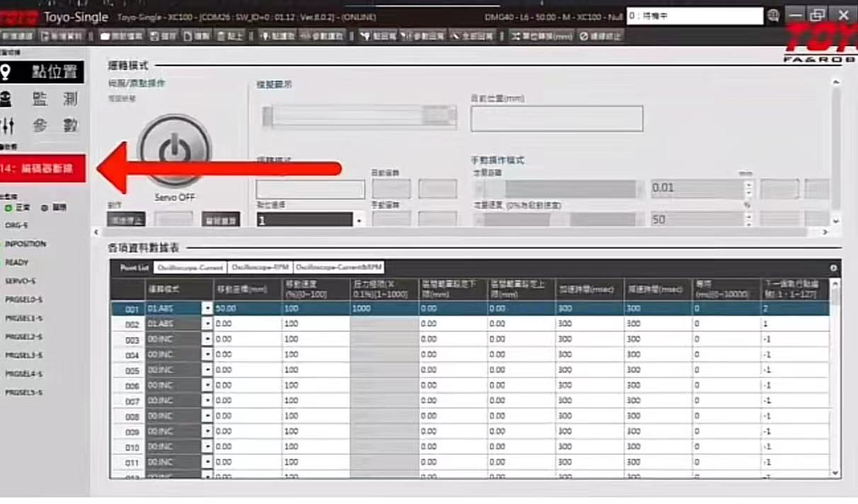Open the 參數 parameters page
858x504 pixels.
click(x=43, y=126)
